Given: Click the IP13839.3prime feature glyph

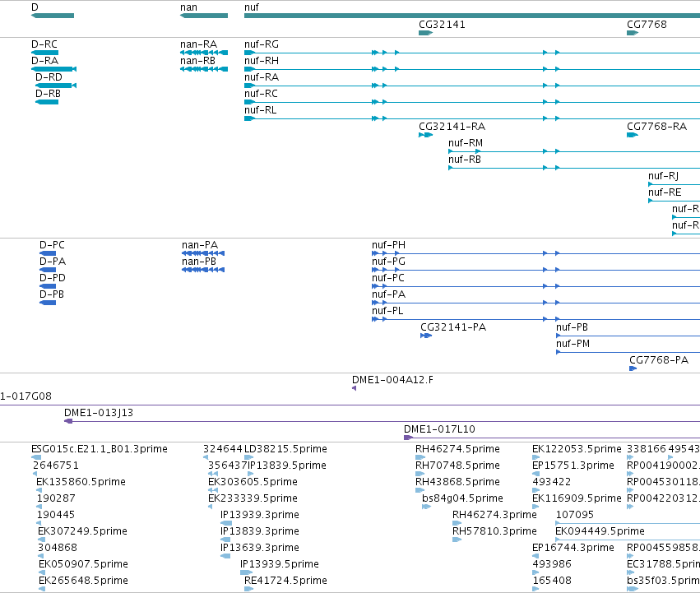Looking at the screenshot, I should [225, 540].
